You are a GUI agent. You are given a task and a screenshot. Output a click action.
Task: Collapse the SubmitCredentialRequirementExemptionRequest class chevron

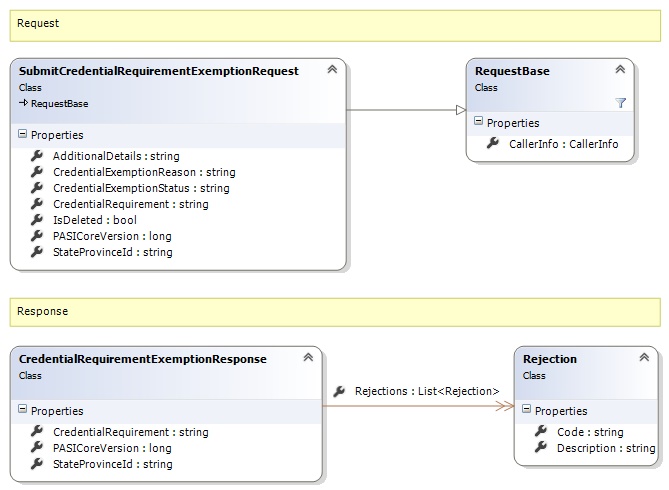pos(331,70)
